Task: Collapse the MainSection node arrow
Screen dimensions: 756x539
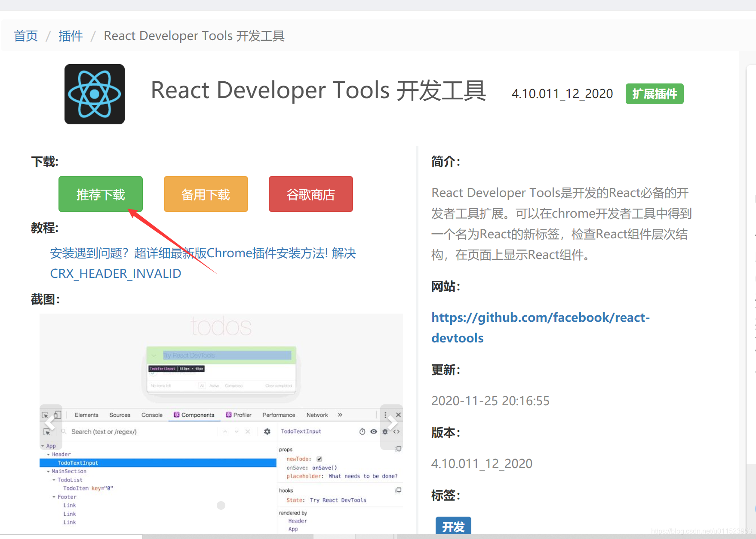Action: pos(48,471)
